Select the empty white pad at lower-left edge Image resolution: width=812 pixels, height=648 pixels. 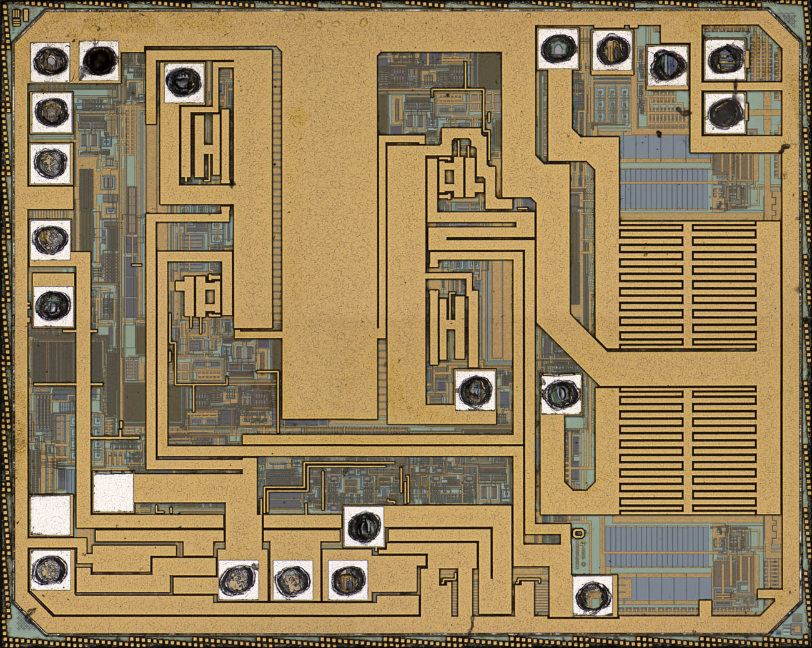[51, 515]
